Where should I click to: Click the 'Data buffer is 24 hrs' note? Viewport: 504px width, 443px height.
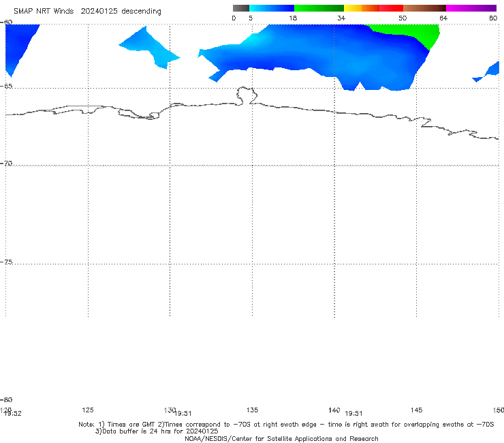pos(157,431)
